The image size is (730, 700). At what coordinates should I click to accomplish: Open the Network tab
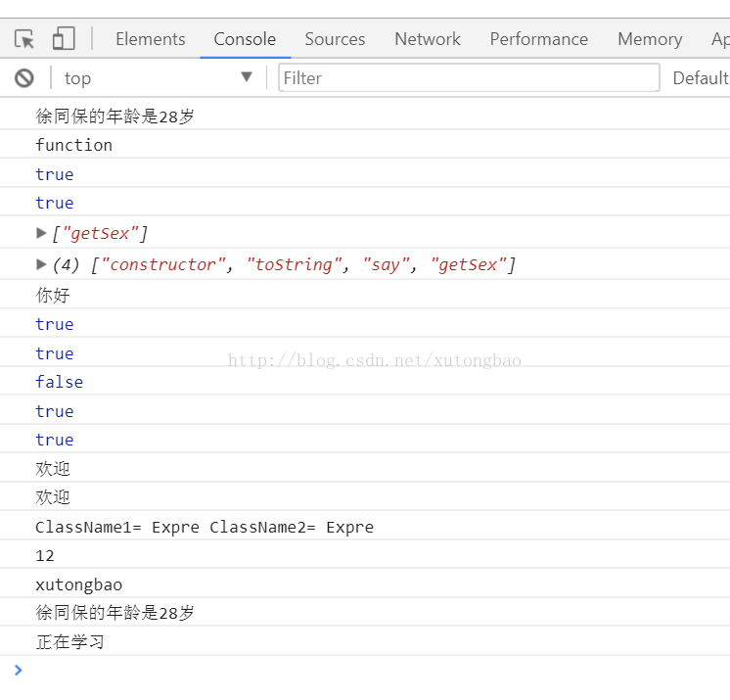[428, 39]
